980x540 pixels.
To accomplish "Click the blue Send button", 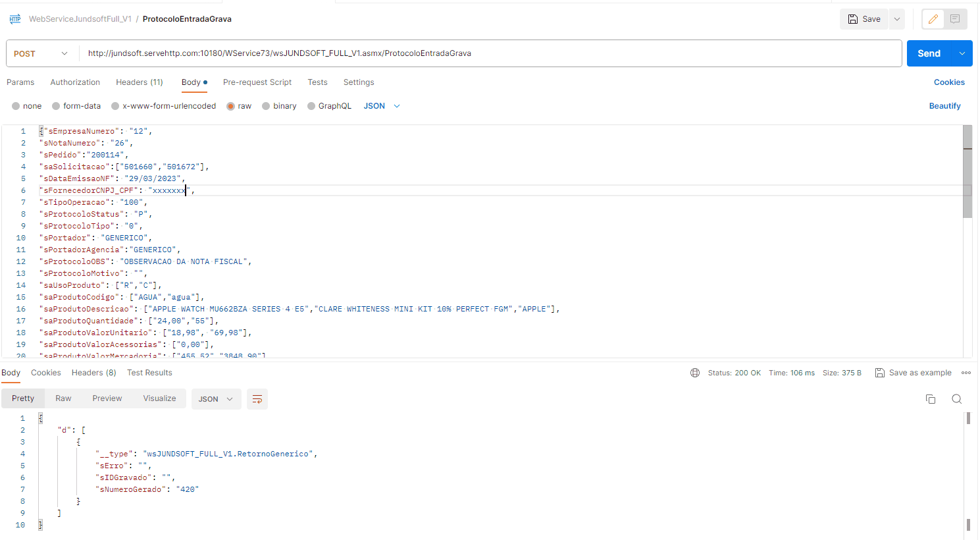I will click(x=929, y=53).
